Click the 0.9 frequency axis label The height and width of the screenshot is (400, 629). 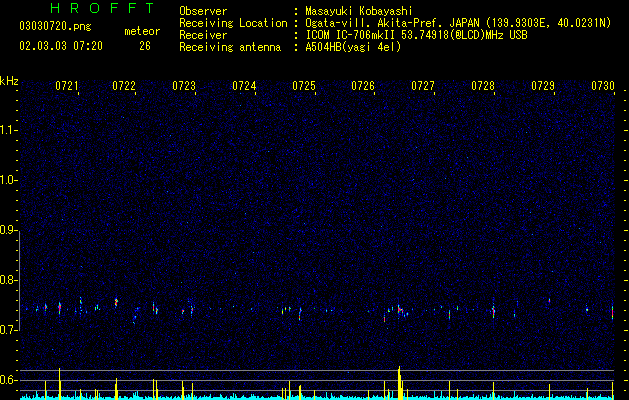(x=8, y=230)
